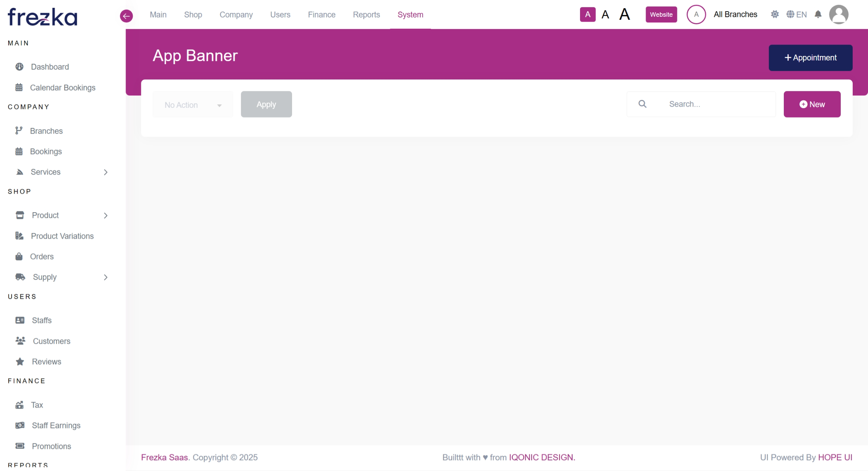Viewport: 868px width, 471px height.
Task: Click the sidebar collapse back-arrow icon
Action: click(x=126, y=16)
